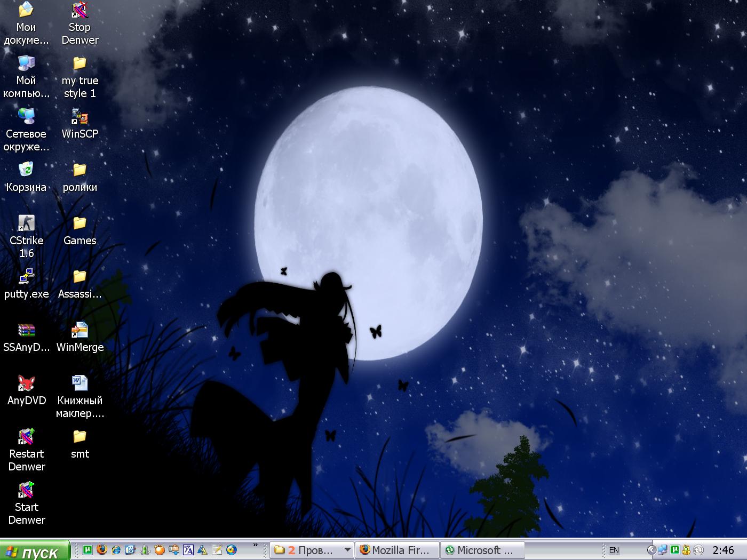This screenshot has height=560, width=747.
Task: Open Сетевое окружение desktop icon
Action: pyautogui.click(x=26, y=130)
